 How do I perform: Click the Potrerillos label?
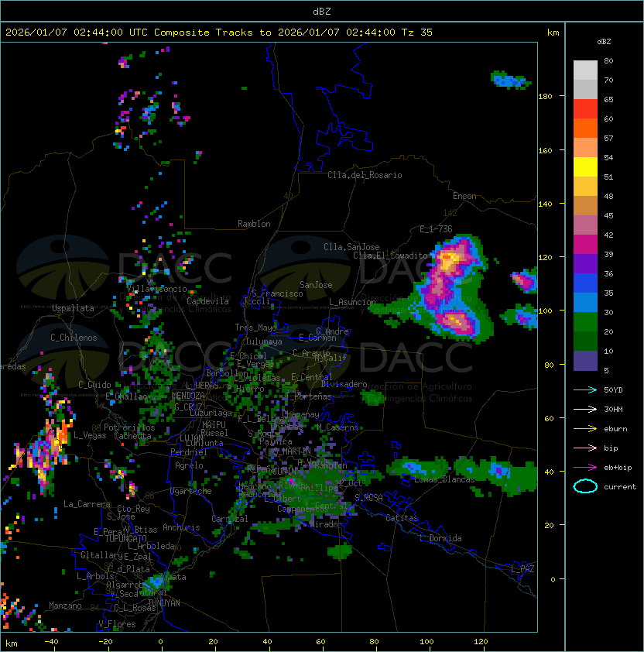(129, 427)
